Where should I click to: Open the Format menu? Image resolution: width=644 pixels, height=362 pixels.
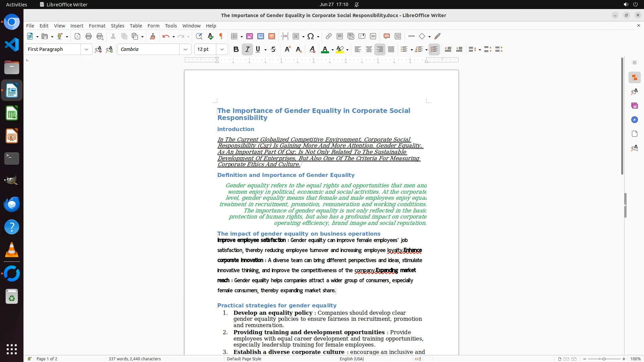tap(97, 25)
